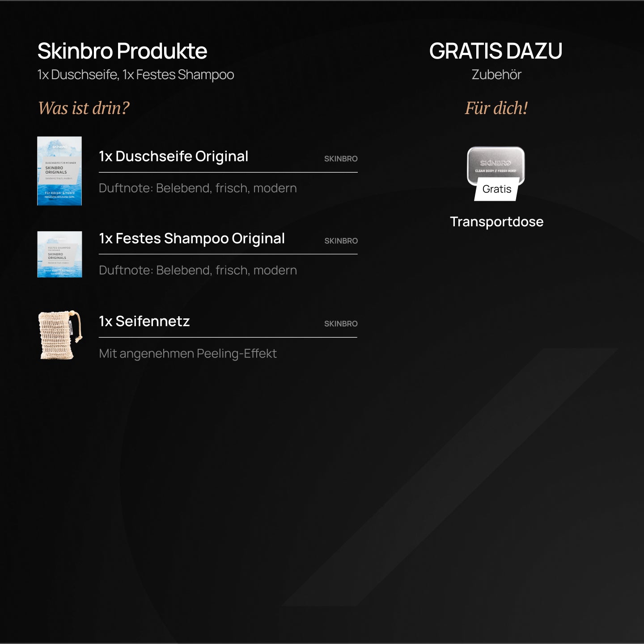Click the Seifennetz soap bag image
Screen dimensions: 644x644
pos(60,335)
